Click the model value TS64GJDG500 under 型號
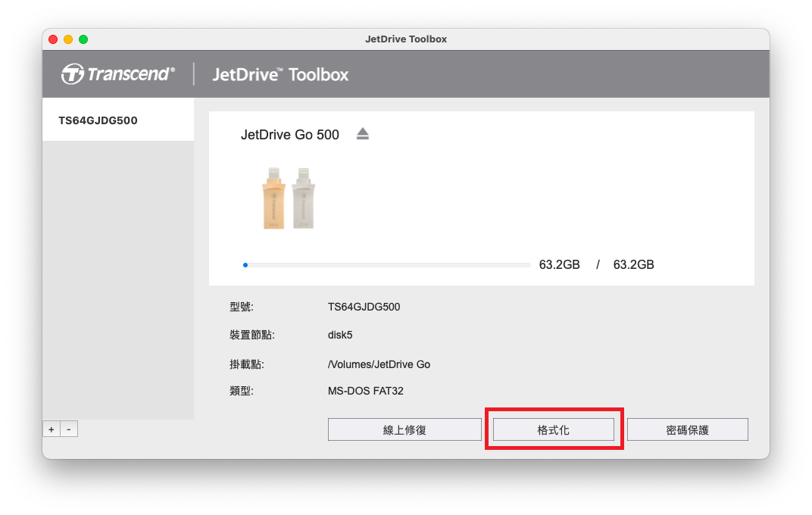Image resolution: width=812 pixels, height=515 pixels. [364, 307]
